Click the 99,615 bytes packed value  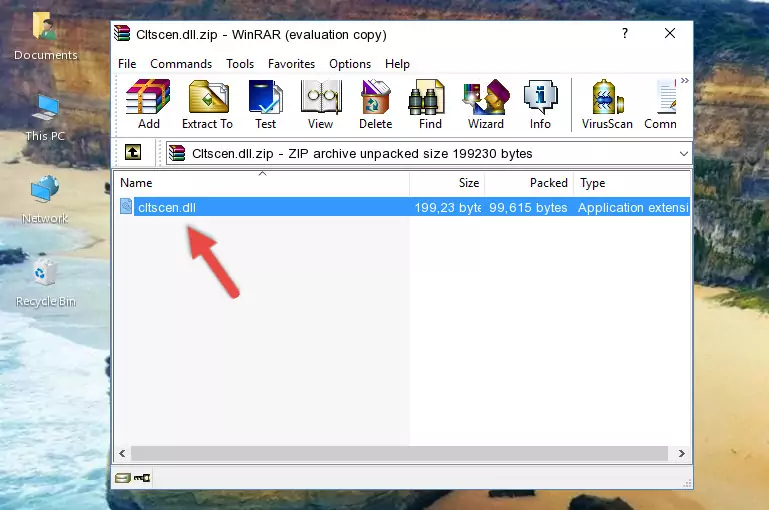tap(528, 207)
